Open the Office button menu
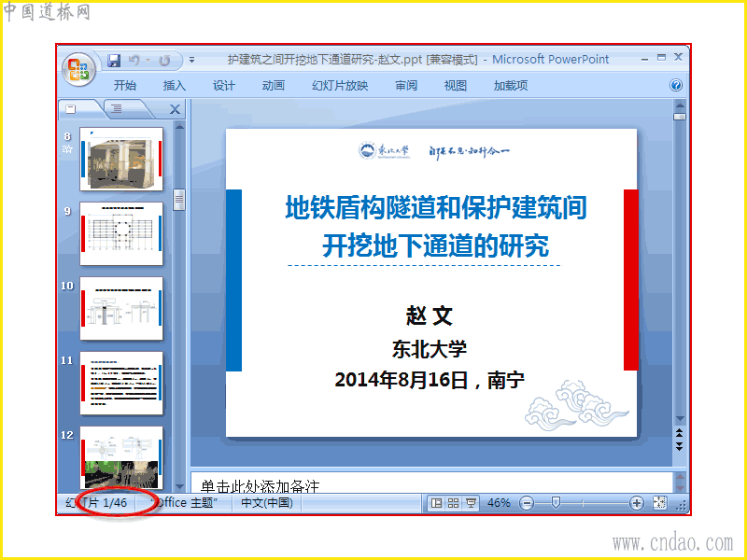The width and height of the screenshot is (747, 560). [x=78, y=69]
